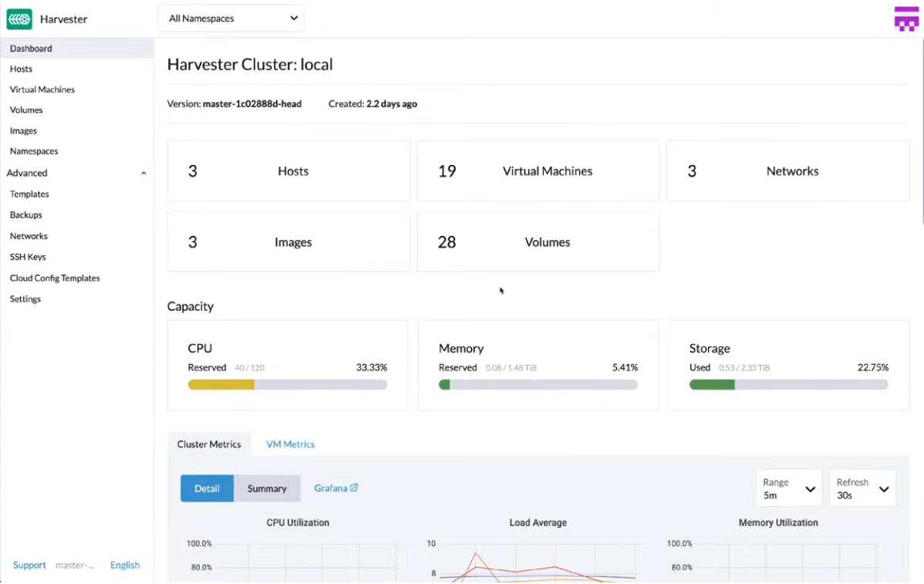Open the Grafana link
This screenshot has width=924, height=584.
coord(336,488)
